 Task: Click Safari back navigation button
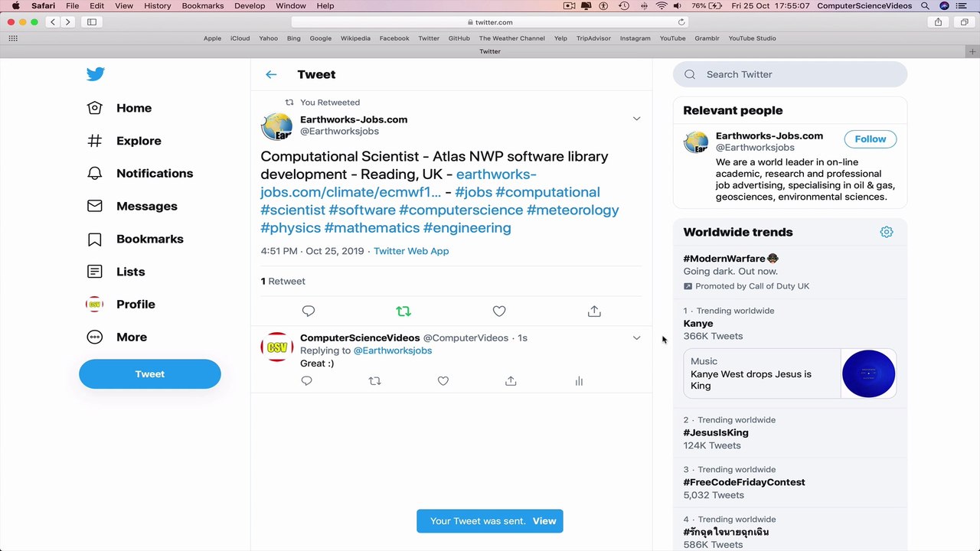pos(53,22)
